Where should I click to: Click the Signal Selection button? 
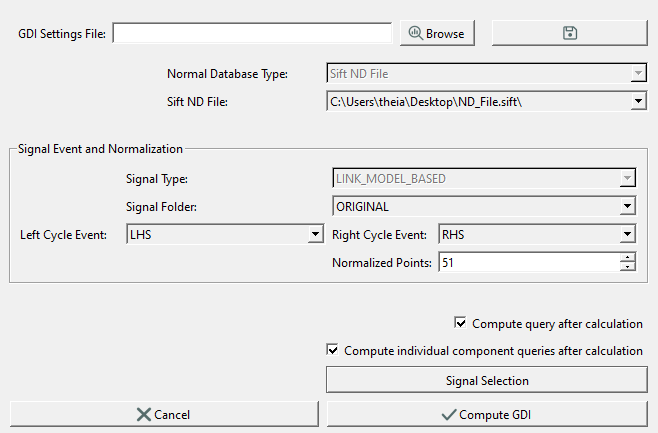487,380
